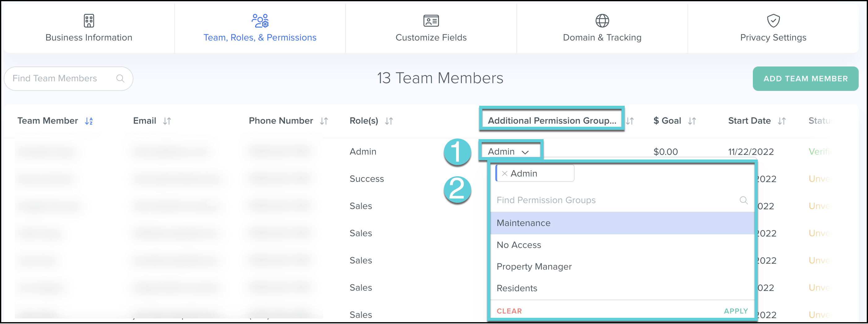Toggle sorting on the Team Member column
Viewport: 868px width, 324px height.
89,121
